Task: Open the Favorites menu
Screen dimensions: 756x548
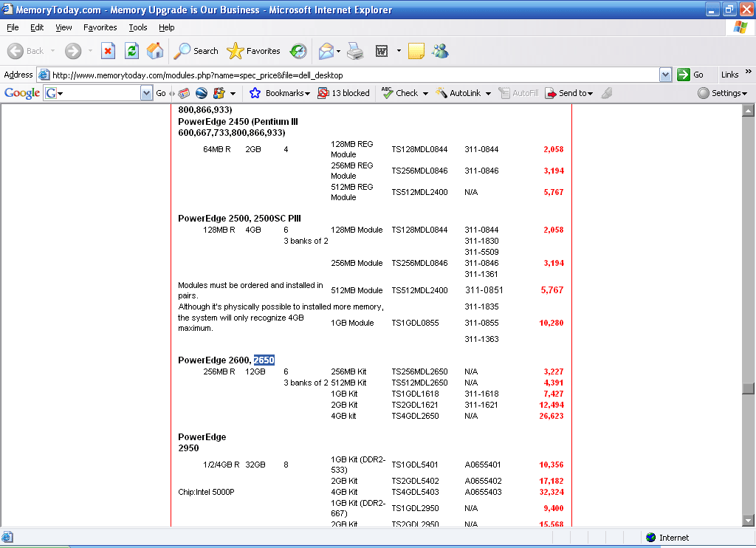Action: tap(100, 27)
